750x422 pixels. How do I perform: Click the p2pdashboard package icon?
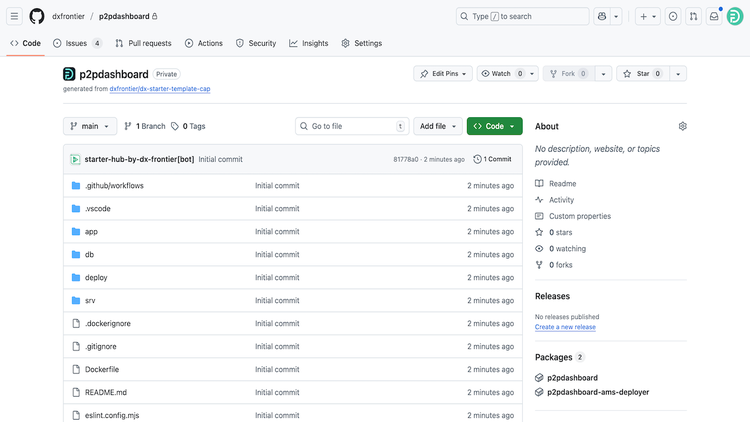click(x=539, y=378)
